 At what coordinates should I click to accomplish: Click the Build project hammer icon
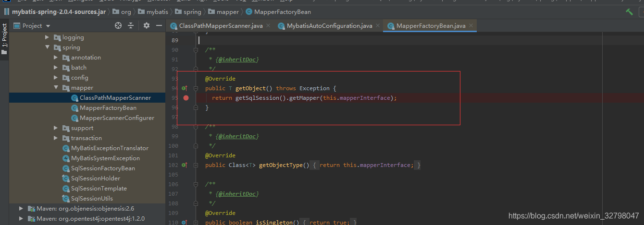coord(630,12)
